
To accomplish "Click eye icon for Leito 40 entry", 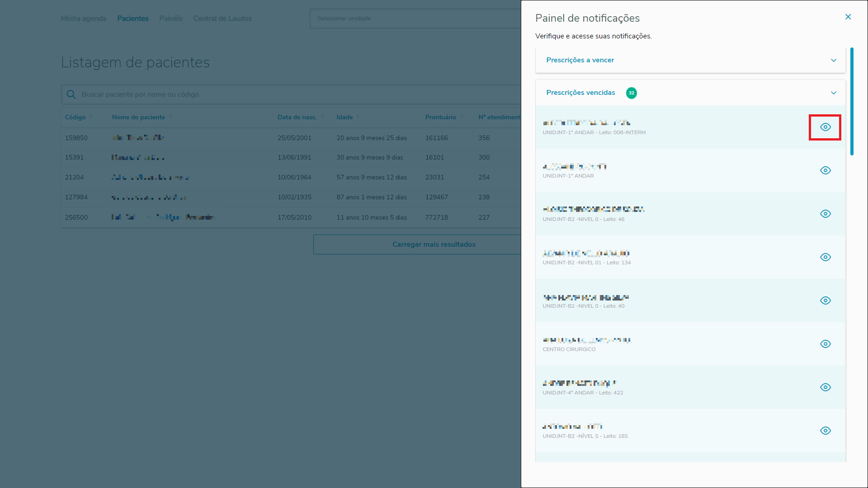I will click(x=825, y=300).
